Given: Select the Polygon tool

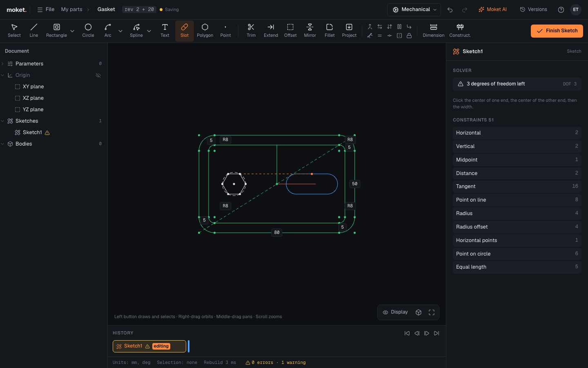Looking at the screenshot, I should pyautogui.click(x=205, y=31).
